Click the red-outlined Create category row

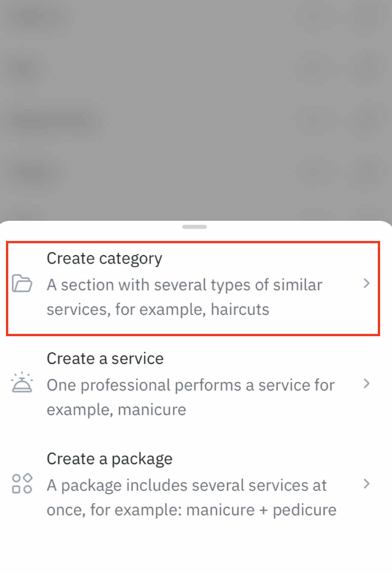click(193, 288)
